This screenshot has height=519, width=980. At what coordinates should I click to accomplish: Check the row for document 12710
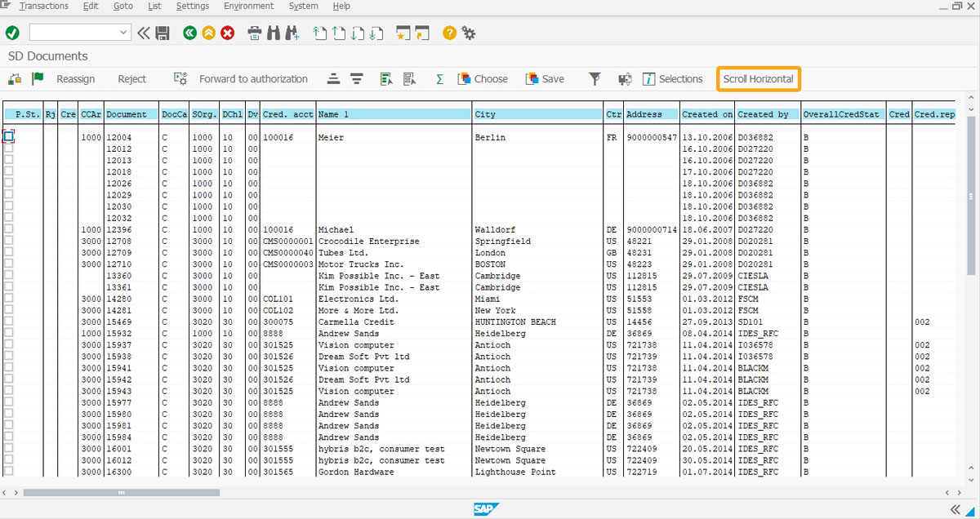(x=9, y=264)
